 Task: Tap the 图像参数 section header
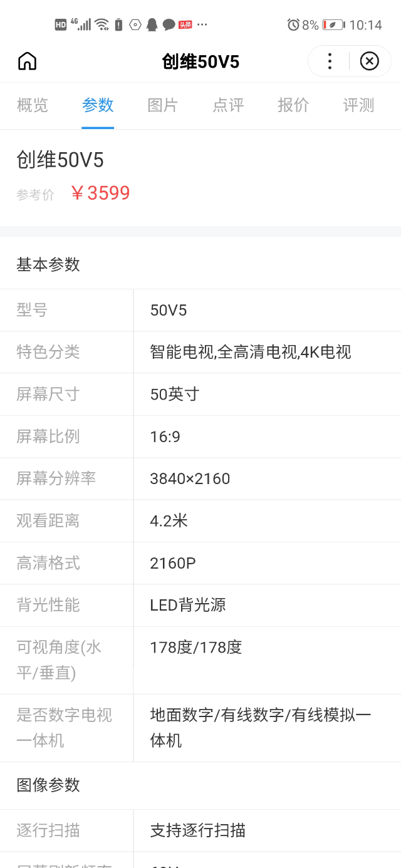coord(48,785)
